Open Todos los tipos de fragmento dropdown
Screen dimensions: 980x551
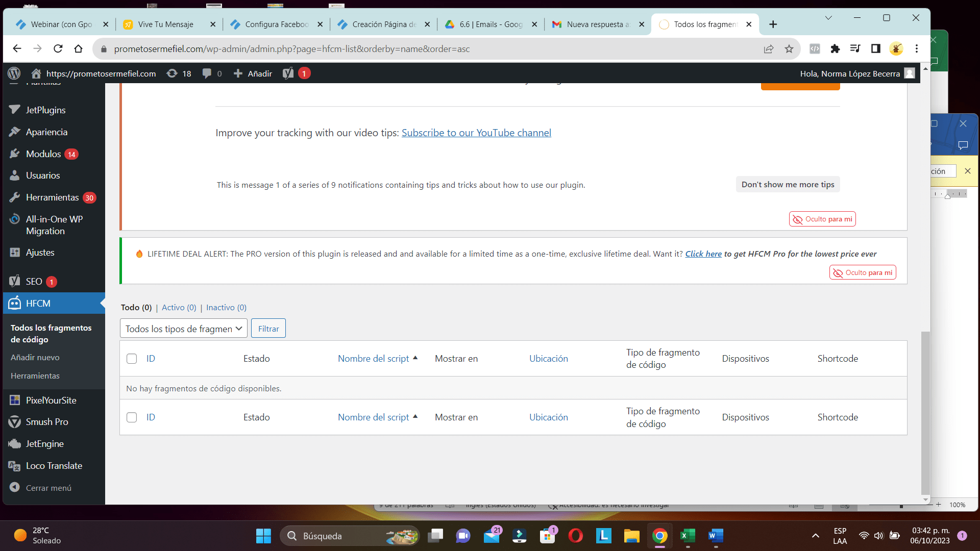click(x=184, y=329)
